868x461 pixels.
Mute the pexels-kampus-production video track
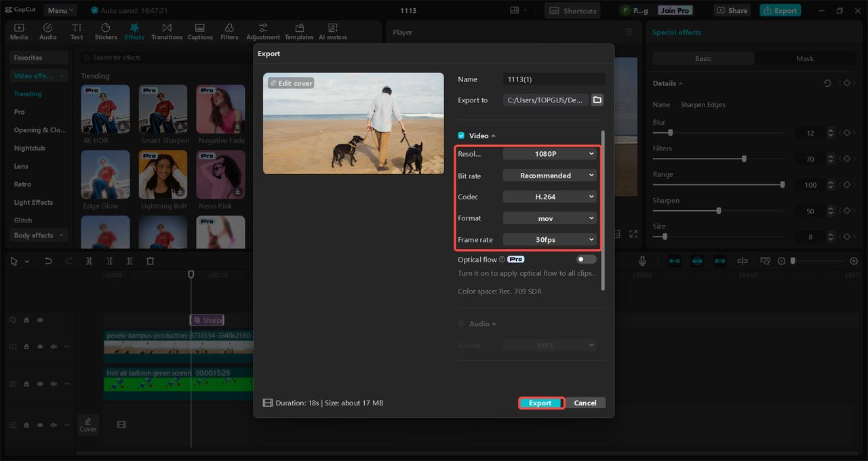pyautogui.click(x=54, y=346)
